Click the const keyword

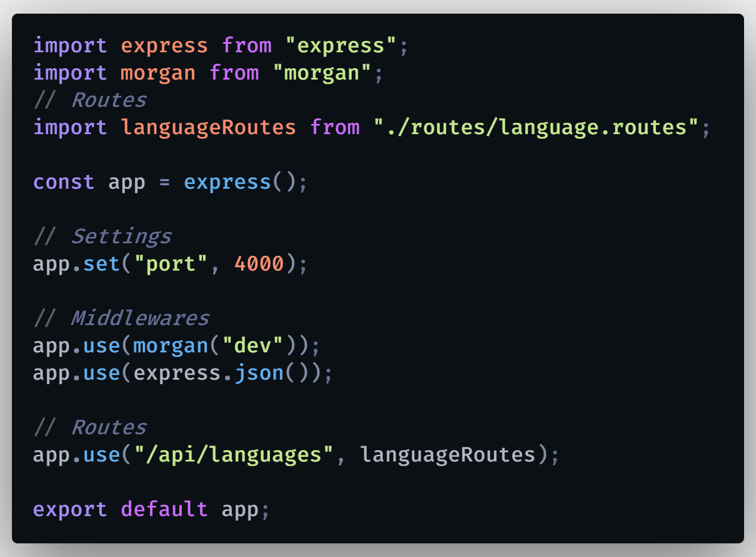pos(64,182)
